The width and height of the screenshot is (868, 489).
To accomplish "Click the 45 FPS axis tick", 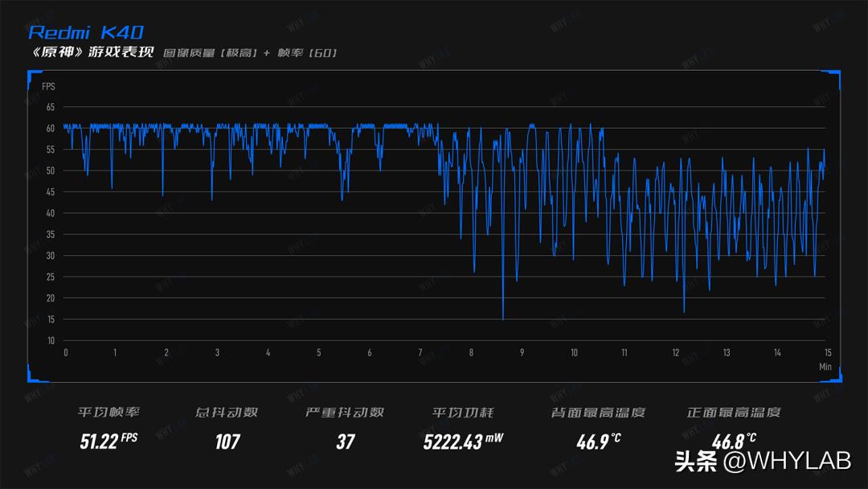I will pos(51,191).
